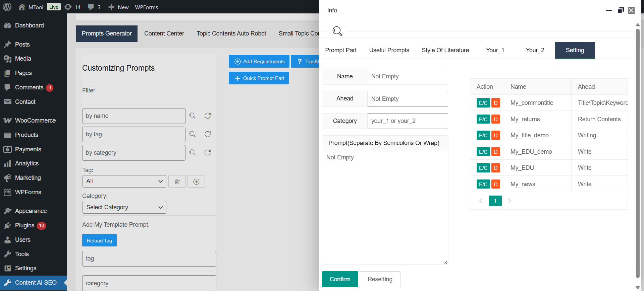644x291 pixels.
Task: Click the refresh icon beside by tag filter
Action: pos(208,134)
